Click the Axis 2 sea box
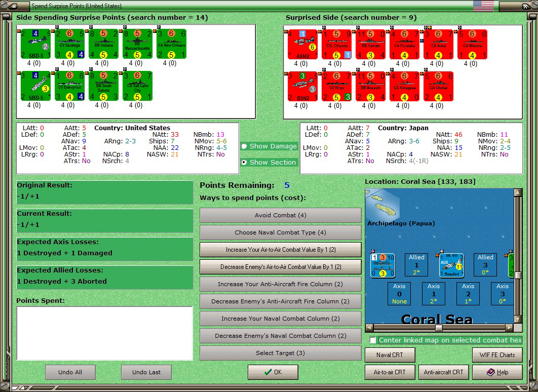The height and width of the screenshot is (392, 538). click(x=468, y=294)
